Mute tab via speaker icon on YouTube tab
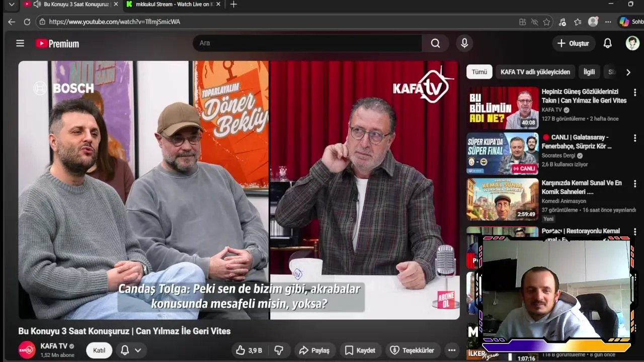 (37, 4)
